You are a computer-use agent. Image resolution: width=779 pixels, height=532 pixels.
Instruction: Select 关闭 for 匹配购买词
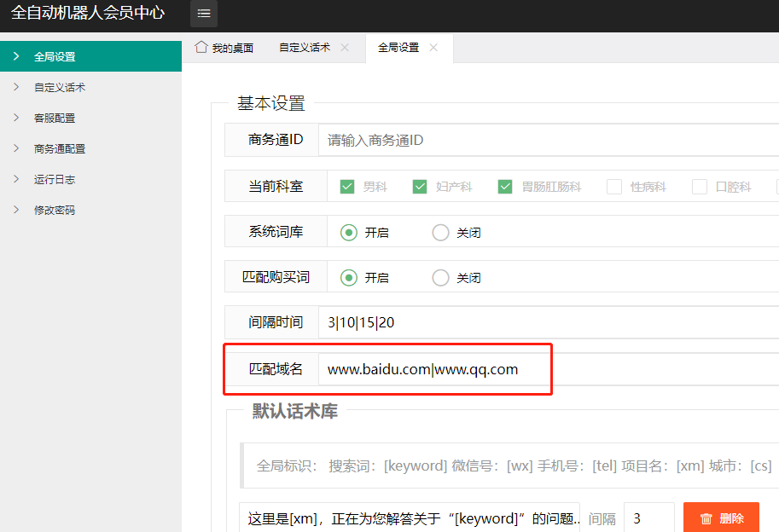[x=440, y=277]
